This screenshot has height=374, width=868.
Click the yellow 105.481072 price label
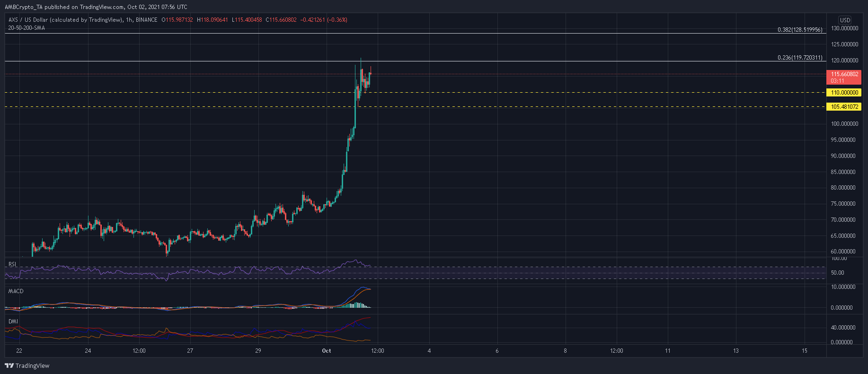click(x=844, y=107)
